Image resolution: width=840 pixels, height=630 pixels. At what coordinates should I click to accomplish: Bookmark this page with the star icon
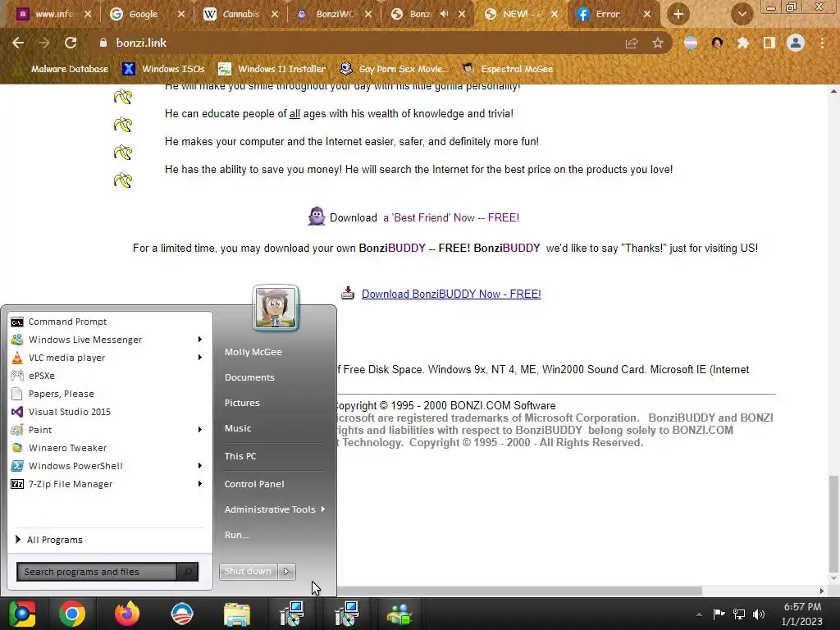[x=658, y=43]
